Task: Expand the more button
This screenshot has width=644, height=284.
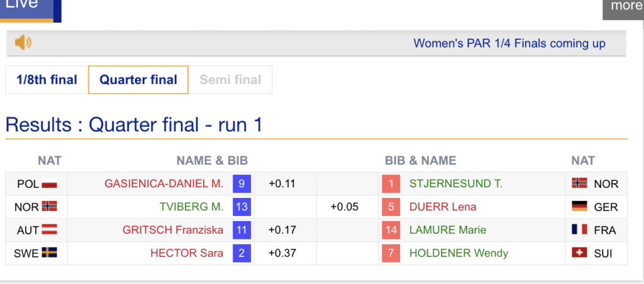Action: coord(625,7)
